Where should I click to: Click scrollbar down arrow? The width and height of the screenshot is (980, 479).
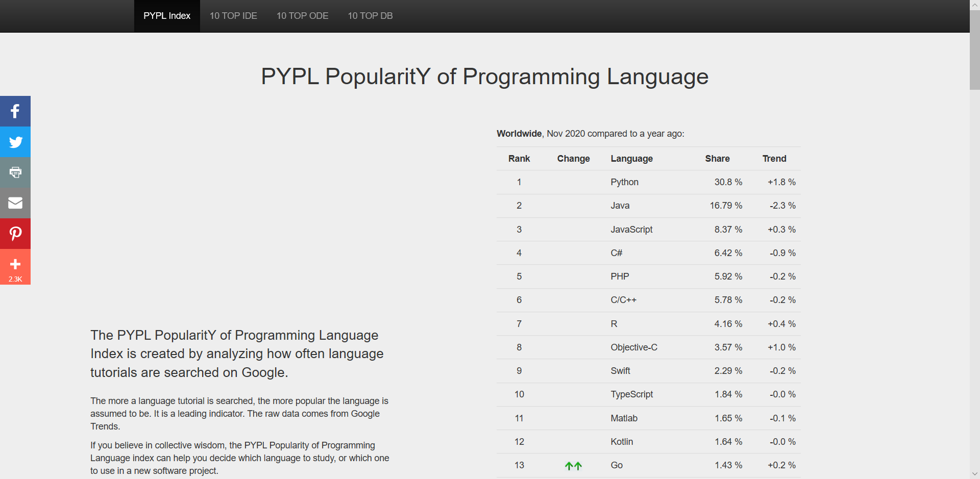click(975, 474)
